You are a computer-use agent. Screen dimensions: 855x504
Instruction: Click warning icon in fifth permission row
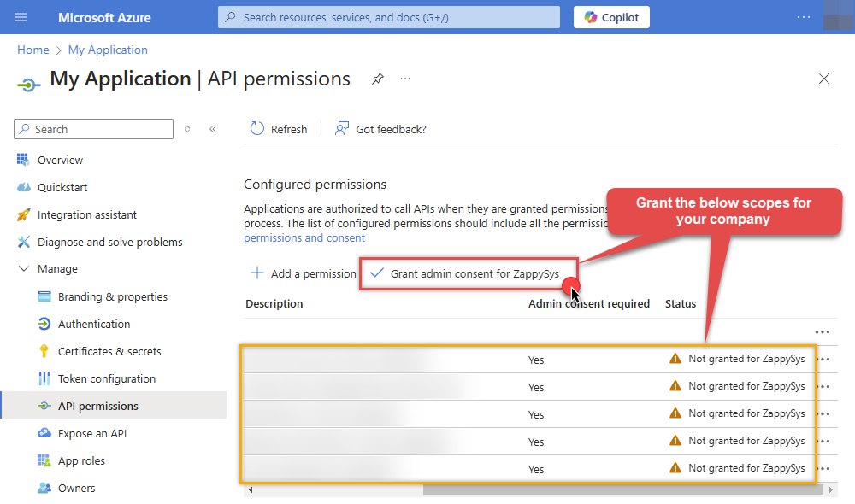click(675, 467)
